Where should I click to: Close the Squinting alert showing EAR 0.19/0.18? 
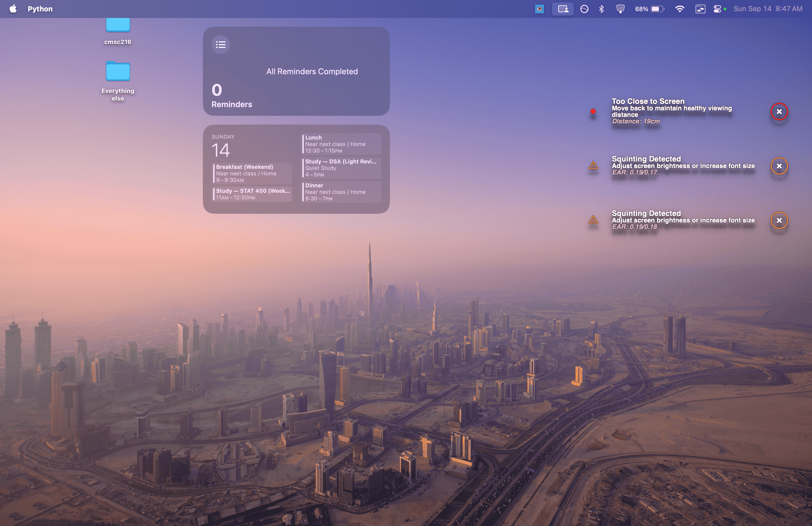pyautogui.click(x=779, y=220)
